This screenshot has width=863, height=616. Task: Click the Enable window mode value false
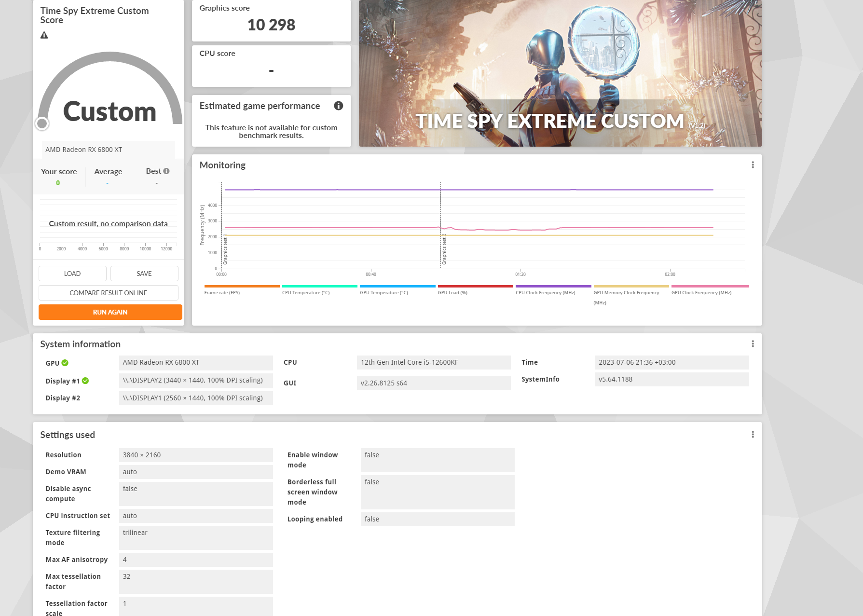point(438,460)
